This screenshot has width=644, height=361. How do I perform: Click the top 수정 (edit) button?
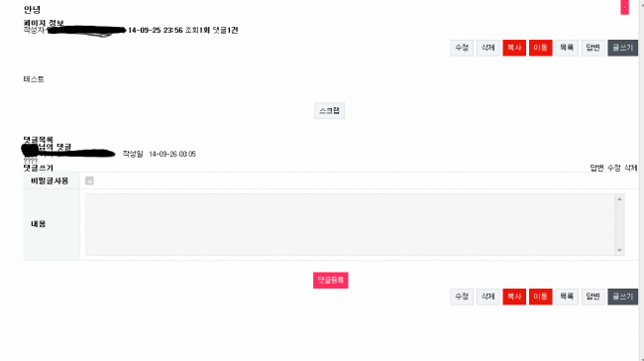[x=462, y=48]
